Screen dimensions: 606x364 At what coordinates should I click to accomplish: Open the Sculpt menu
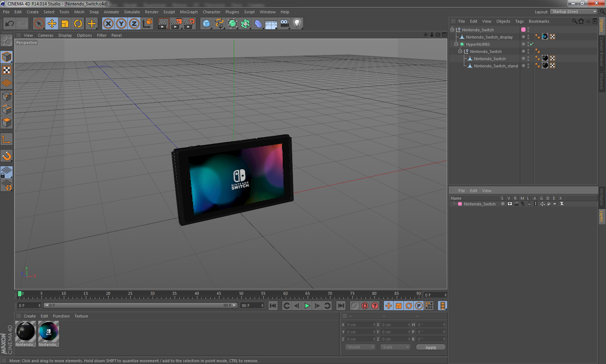[169, 12]
